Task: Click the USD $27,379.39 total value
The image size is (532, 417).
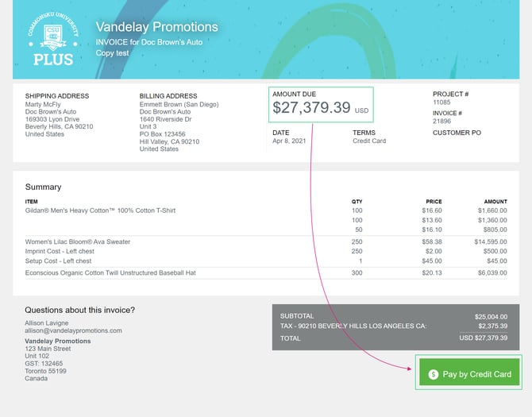Action: (482, 338)
